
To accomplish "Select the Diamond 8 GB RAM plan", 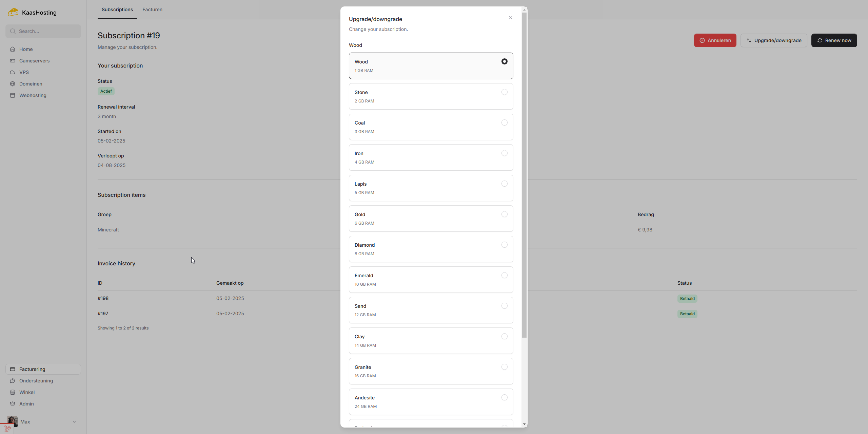I will point(504,245).
